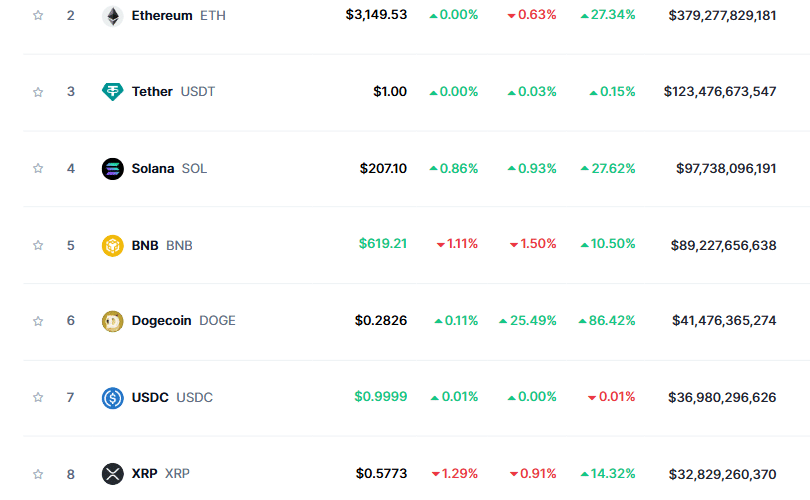The width and height of the screenshot is (810, 500).
Task: Click the BNB price $619.21
Action: pos(383,245)
